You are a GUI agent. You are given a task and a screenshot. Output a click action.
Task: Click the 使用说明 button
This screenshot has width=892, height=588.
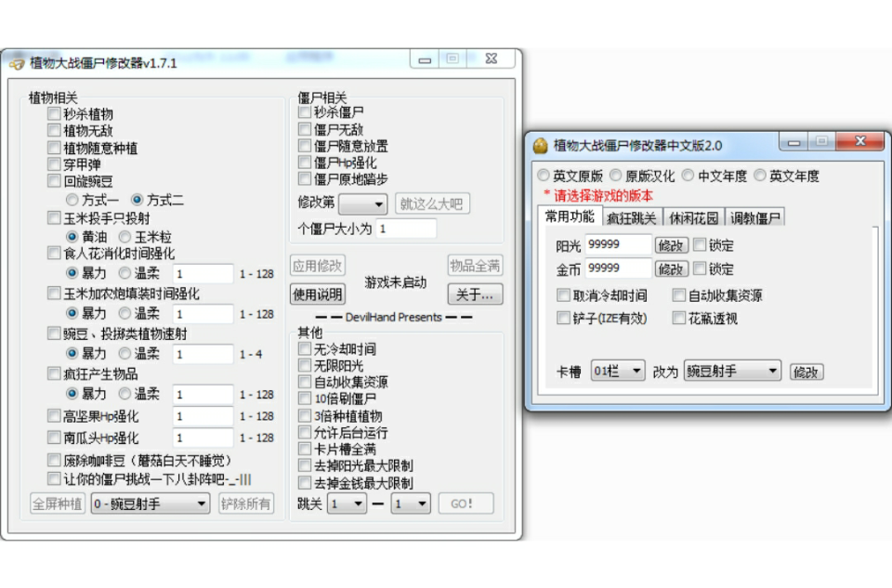318,294
